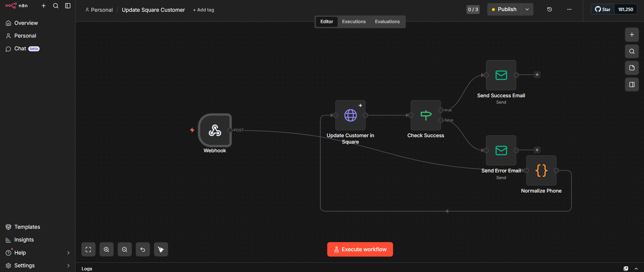Click the 181,250 star count
The image size is (644, 272).
[x=626, y=9]
